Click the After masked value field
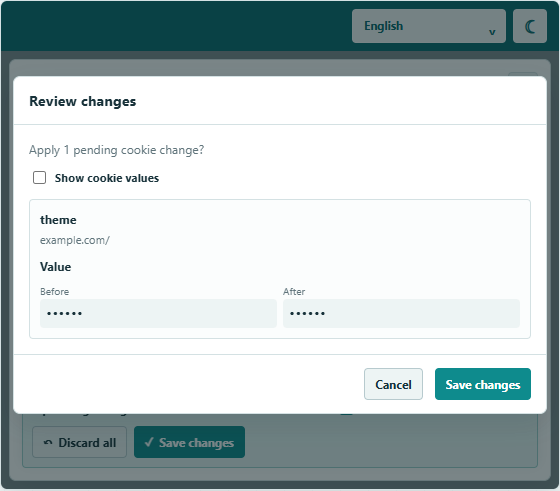The height and width of the screenshot is (491, 560). pos(401,314)
